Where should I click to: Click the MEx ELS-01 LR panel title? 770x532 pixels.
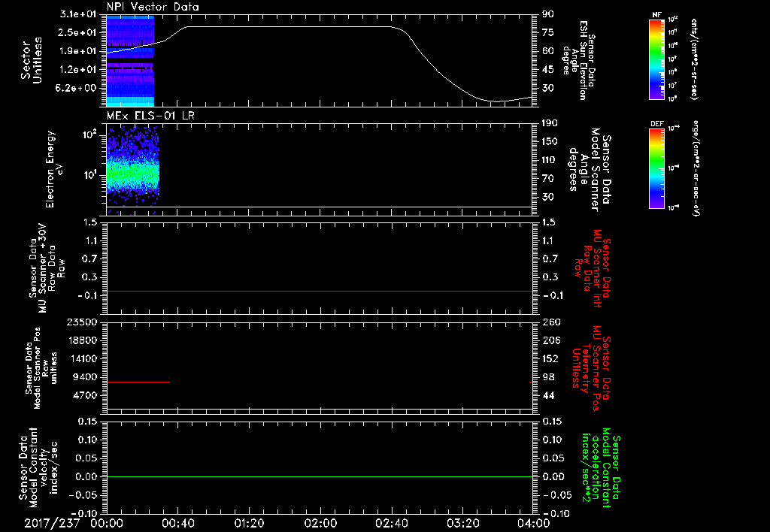[x=151, y=116]
